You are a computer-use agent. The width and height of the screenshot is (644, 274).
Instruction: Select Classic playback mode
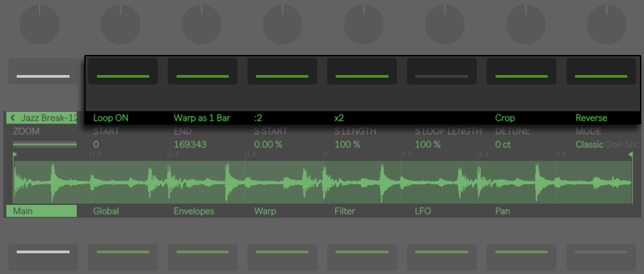pyautogui.click(x=589, y=145)
